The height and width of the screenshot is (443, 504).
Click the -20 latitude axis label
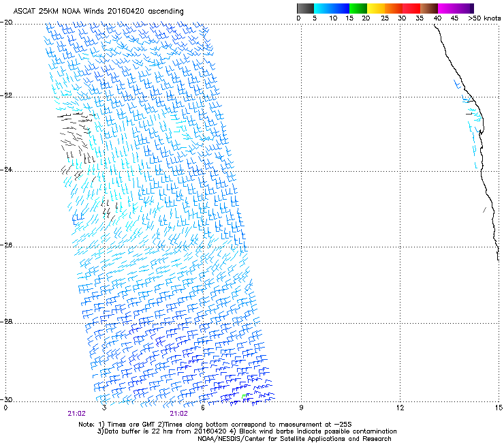coord(7,22)
